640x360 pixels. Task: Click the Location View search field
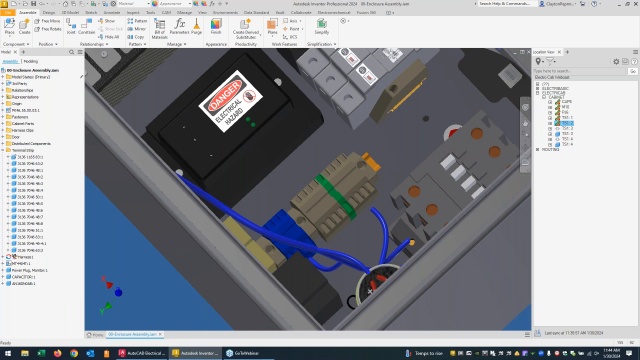pos(580,71)
